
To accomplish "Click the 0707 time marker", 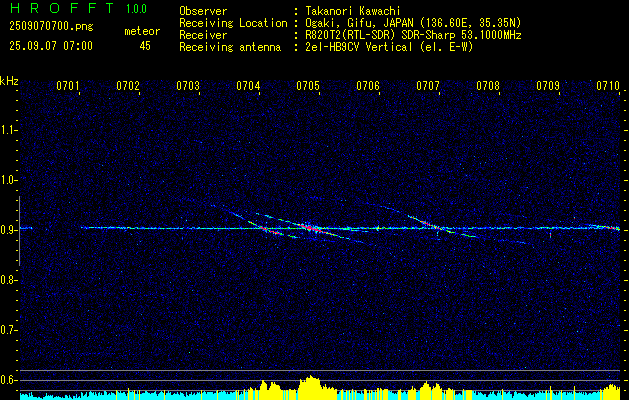I will click(x=428, y=86).
